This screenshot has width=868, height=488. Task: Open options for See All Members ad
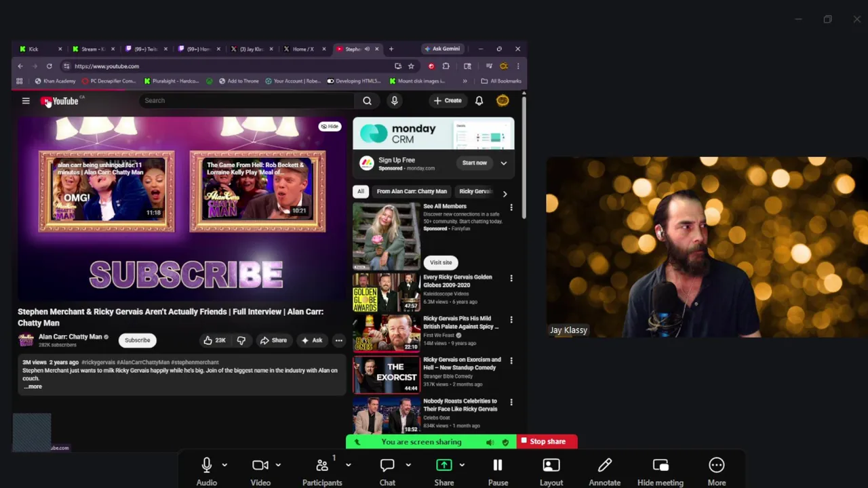[x=511, y=207]
